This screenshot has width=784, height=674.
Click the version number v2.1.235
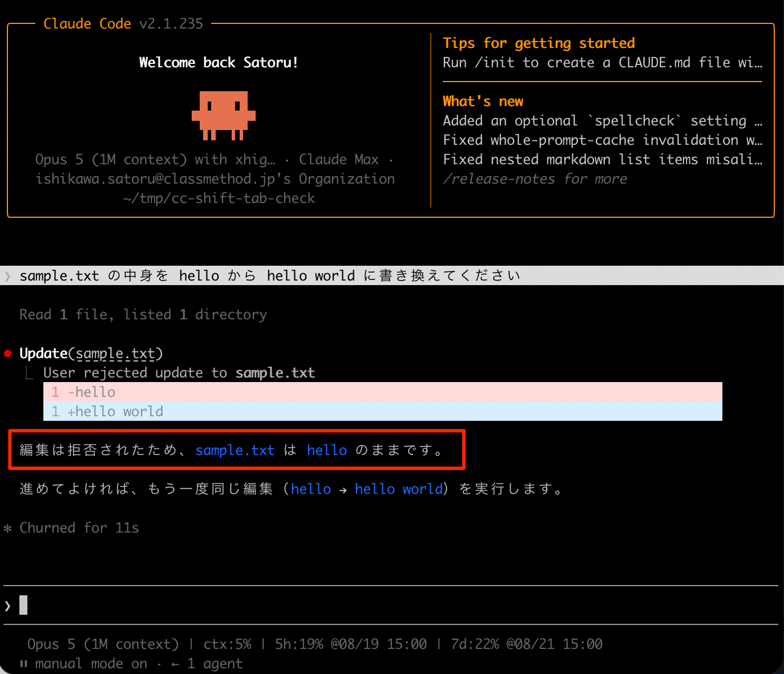171,24
